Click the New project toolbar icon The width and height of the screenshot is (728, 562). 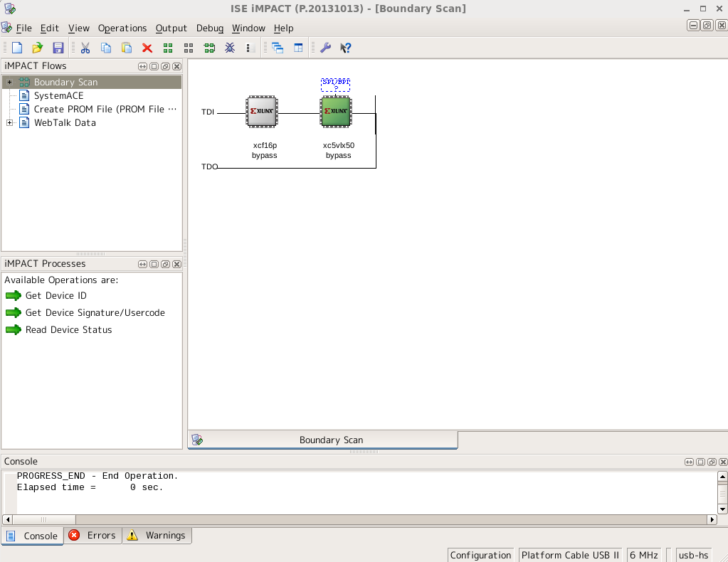[x=17, y=48]
